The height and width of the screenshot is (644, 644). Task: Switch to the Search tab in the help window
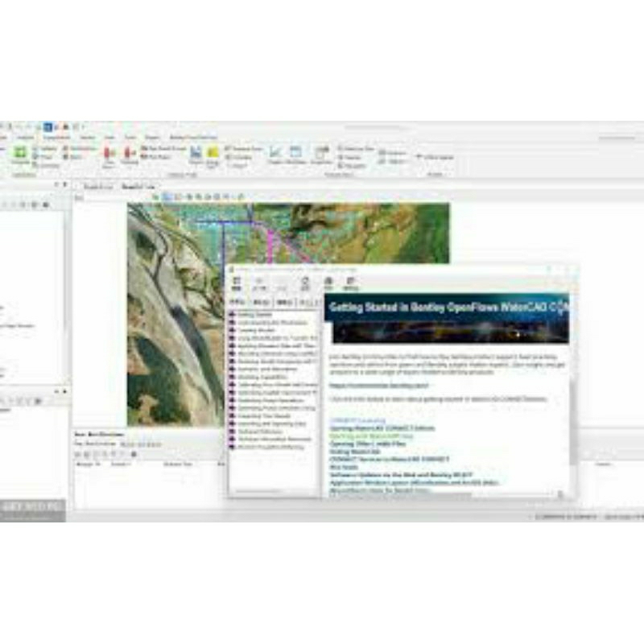285,303
